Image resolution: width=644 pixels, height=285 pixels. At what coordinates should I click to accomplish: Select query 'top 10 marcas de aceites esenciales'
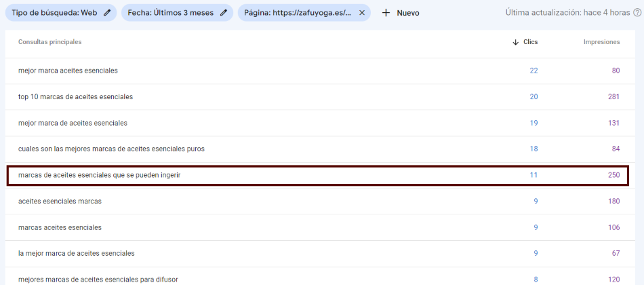coord(75,97)
